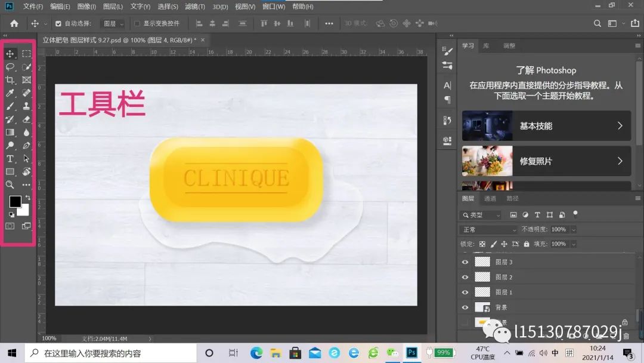This screenshot has height=363, width=644.
Task: Open the 正常 blend mode dropdown
Action: click(489, 229)
